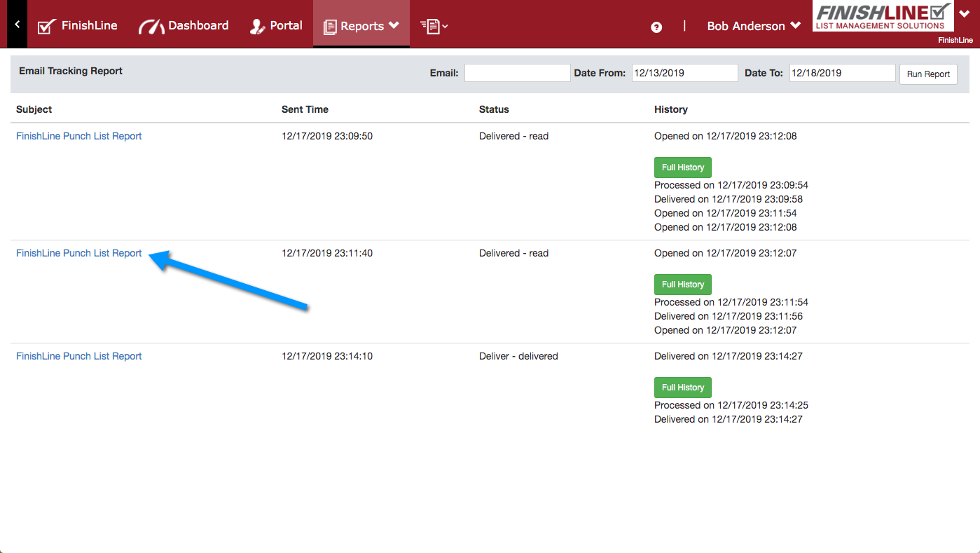Click the Portal person icon
The width and height of the screenshot is (980, 553).
click(257, 27)
